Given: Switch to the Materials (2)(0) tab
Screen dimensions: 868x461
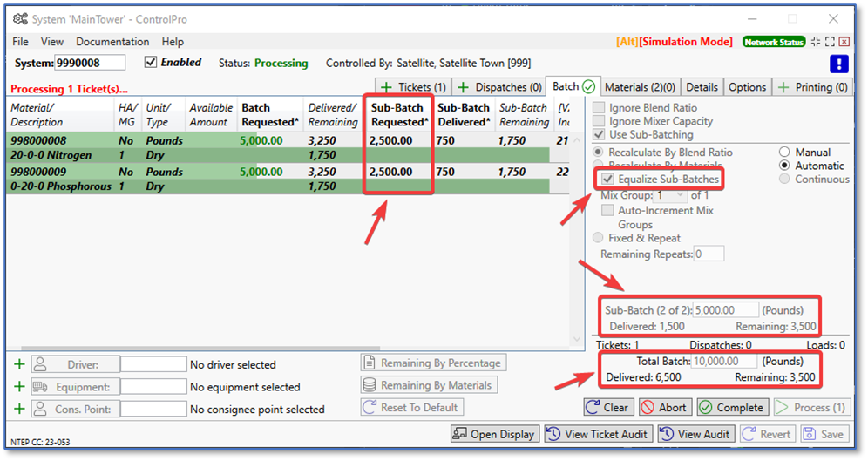Looking at the screenshot, I should (640, 87).
